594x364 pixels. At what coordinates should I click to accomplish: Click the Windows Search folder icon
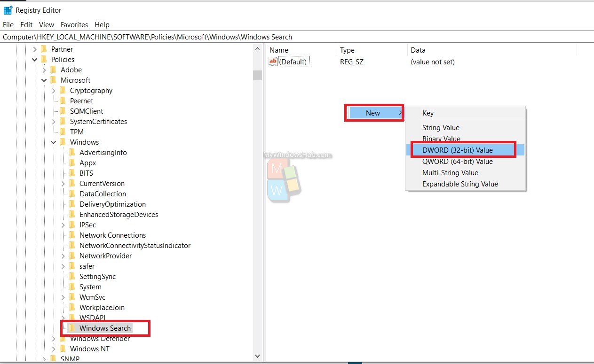72,328
